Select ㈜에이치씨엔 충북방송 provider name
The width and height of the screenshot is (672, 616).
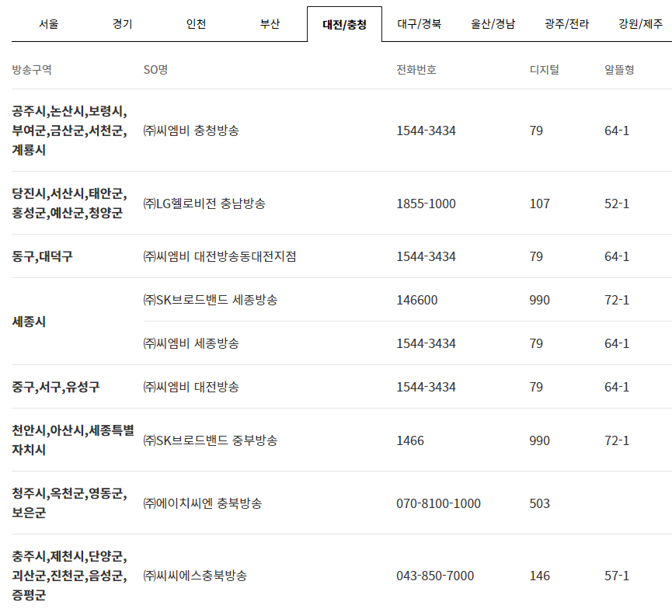[x=202, y=503]
